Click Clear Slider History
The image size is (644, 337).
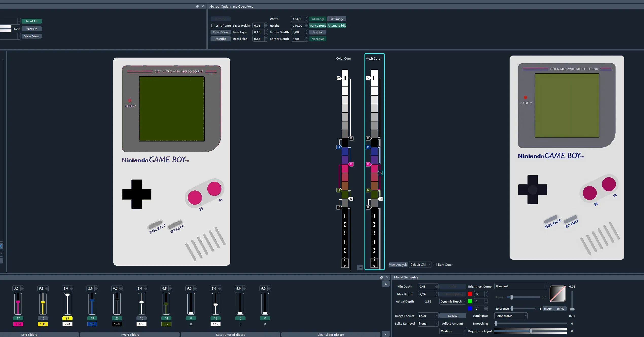point(330,334)
